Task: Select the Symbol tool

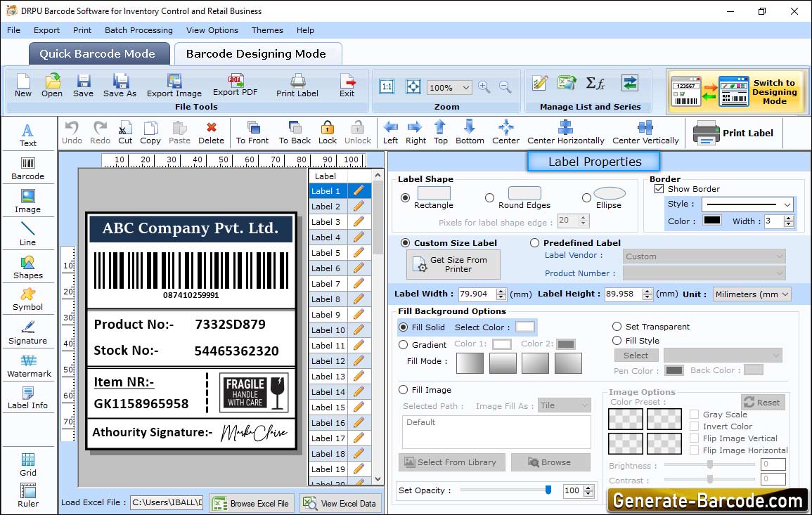Action: [x=28, y=300]
